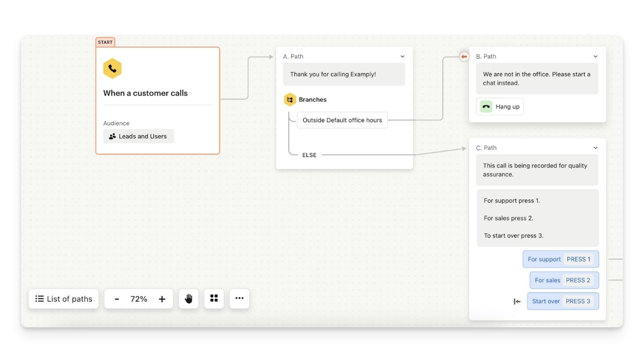Select the For sales PRESS 2 option
Screen dimensions: 644x362
(565, 280)
